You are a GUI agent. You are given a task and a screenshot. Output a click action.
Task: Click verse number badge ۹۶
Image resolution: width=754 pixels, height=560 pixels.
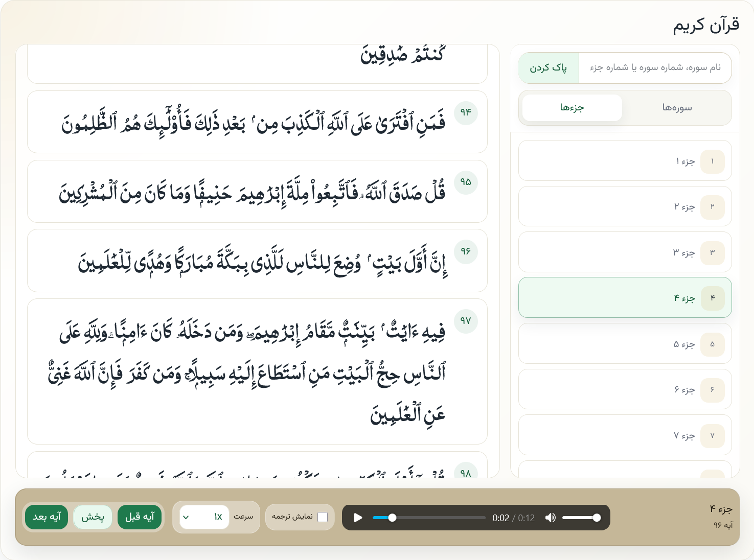(466, 251)
